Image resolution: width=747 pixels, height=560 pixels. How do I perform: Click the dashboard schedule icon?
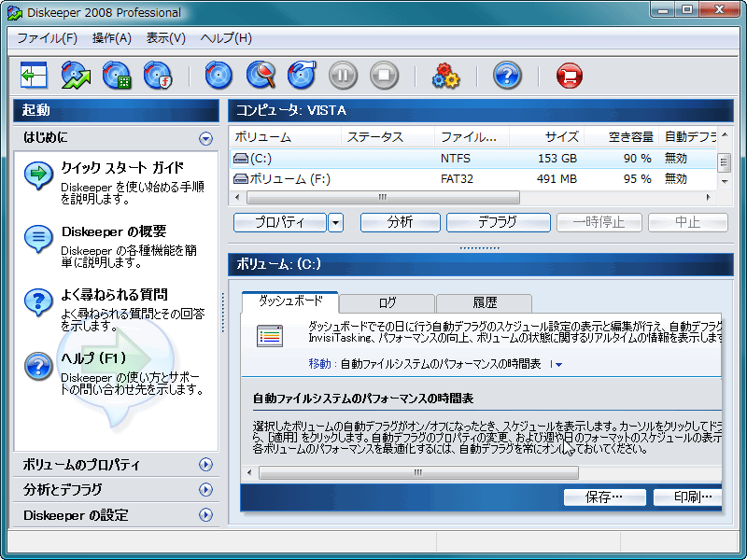tap(270, 336)
